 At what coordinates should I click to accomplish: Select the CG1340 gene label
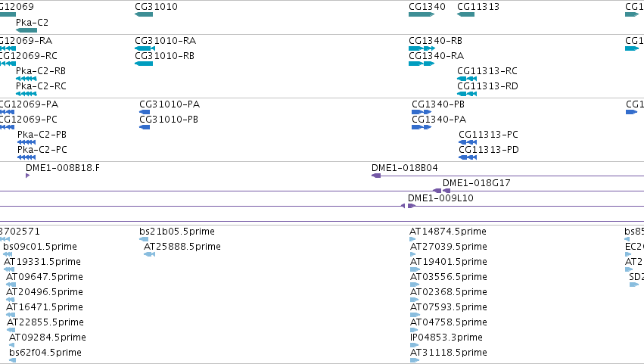click(x=427, y=7)
